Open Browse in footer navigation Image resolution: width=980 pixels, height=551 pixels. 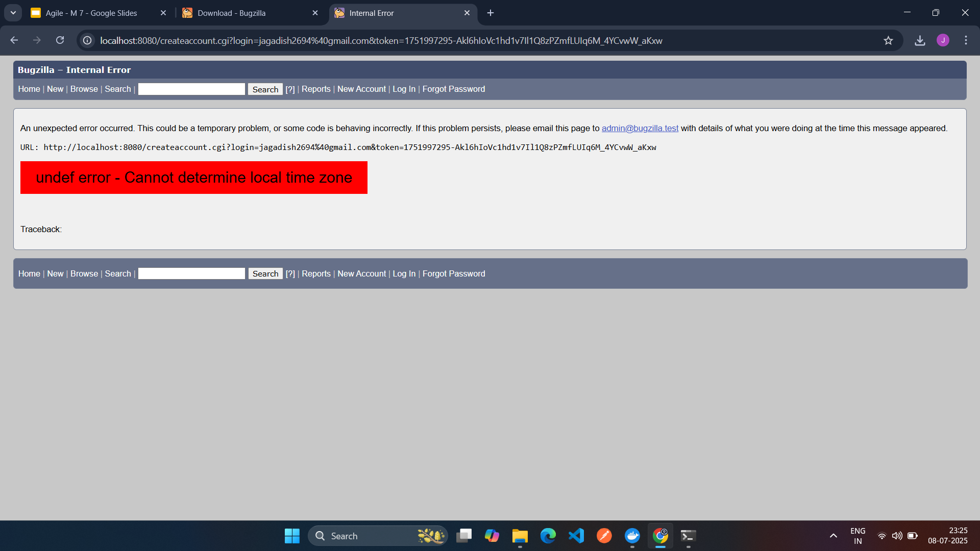84,273
